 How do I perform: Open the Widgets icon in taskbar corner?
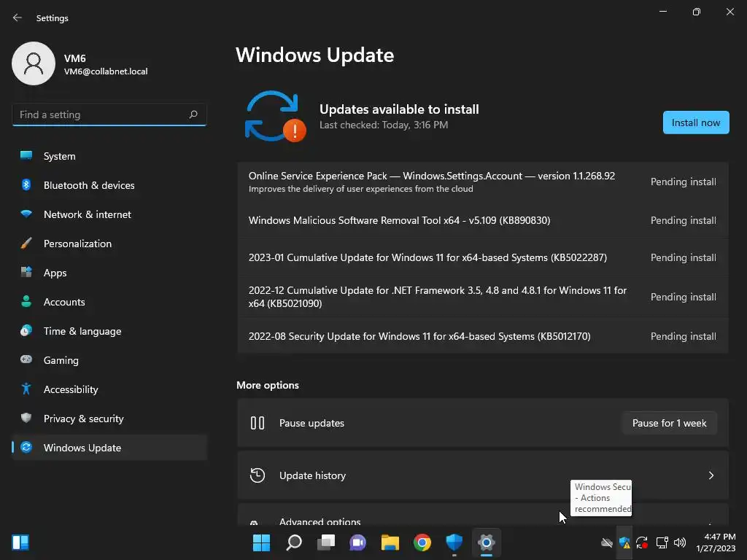tap(20, 542)
